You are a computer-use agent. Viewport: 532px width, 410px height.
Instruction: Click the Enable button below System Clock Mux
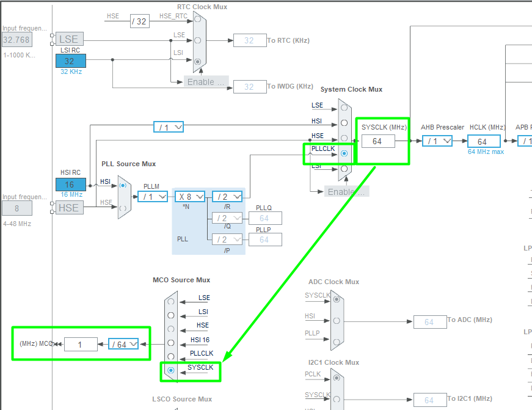point(348,192)
